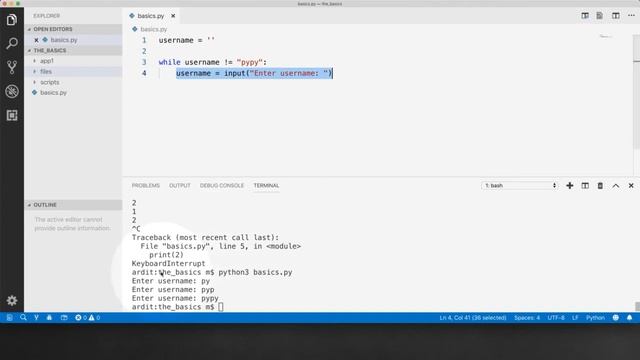
Task: Open the Extensions view
Action: (x=12, y=116)
